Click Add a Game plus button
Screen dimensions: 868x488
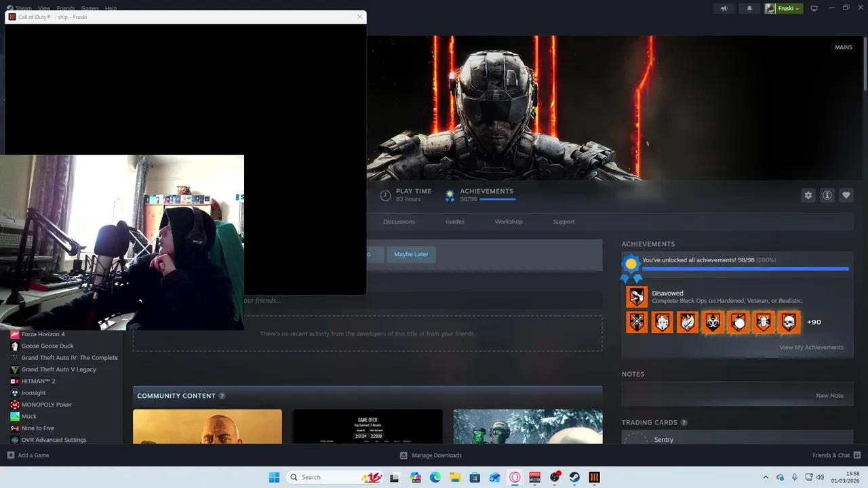11,455
